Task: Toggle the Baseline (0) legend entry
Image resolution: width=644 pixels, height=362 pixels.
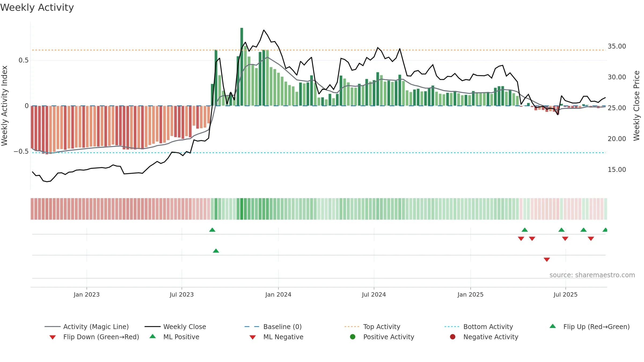Action: [273, 327]
